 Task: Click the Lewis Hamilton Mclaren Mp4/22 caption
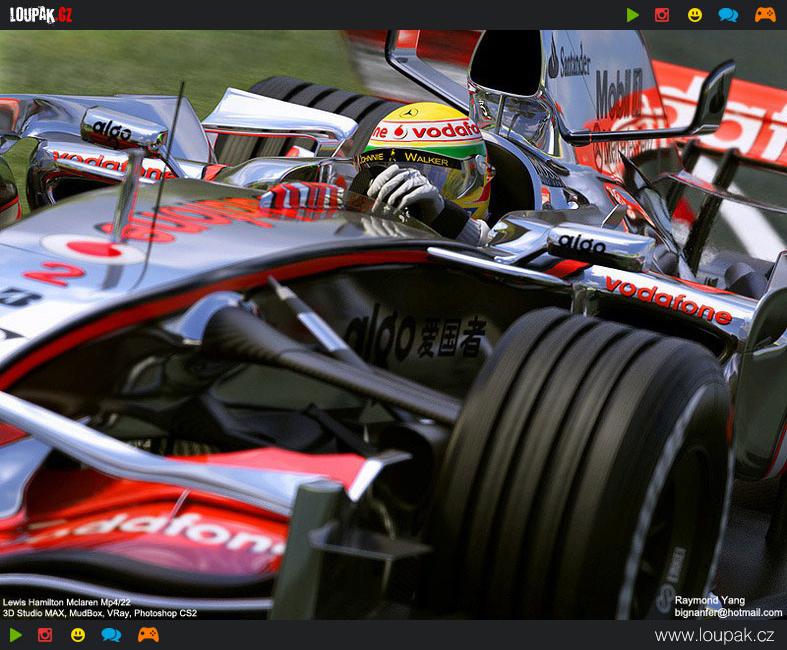point(67,602)
